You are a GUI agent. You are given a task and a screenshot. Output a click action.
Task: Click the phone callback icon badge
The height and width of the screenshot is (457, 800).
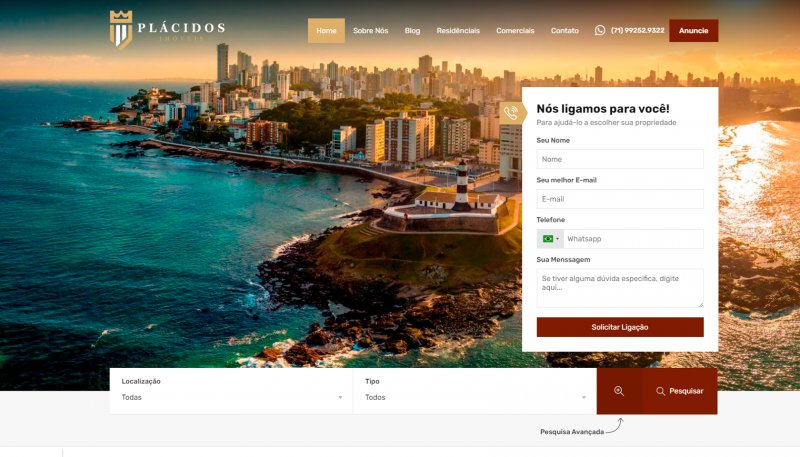point(511,113)
